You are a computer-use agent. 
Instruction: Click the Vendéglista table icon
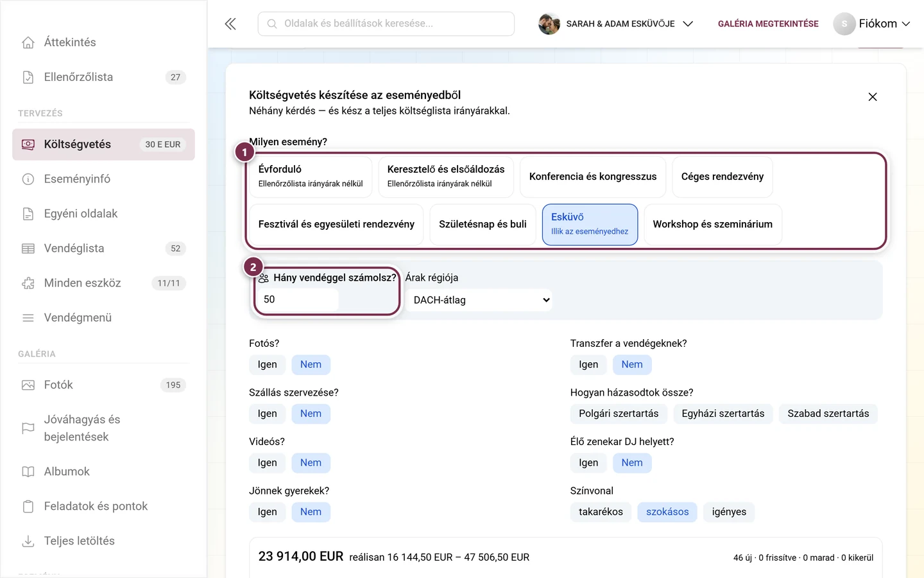click(x=28, y=249)
